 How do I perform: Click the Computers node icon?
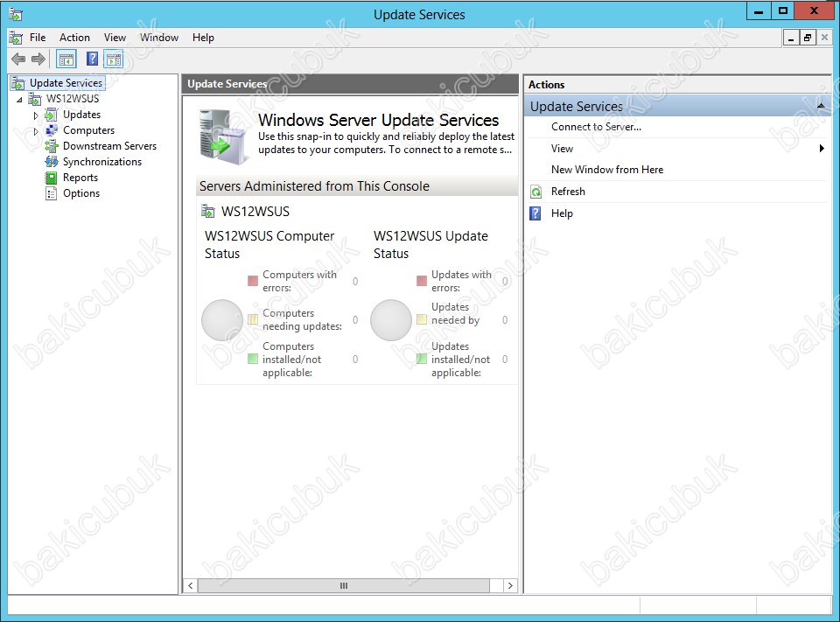click(x=52, y=130)
